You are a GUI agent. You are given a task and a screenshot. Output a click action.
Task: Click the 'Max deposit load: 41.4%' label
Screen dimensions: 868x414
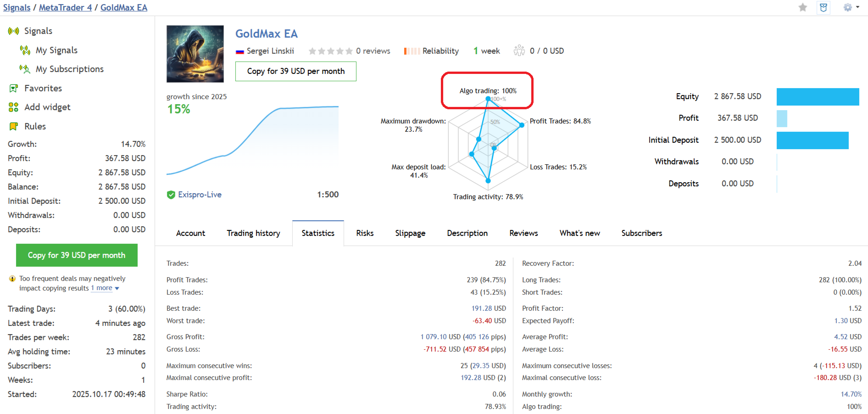pos(418,171)
